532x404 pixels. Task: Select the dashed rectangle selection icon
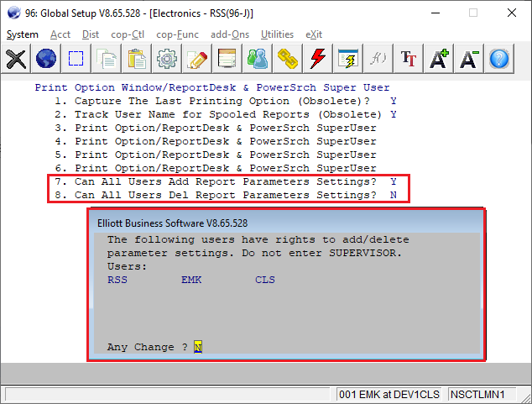(x=76, y=59)
